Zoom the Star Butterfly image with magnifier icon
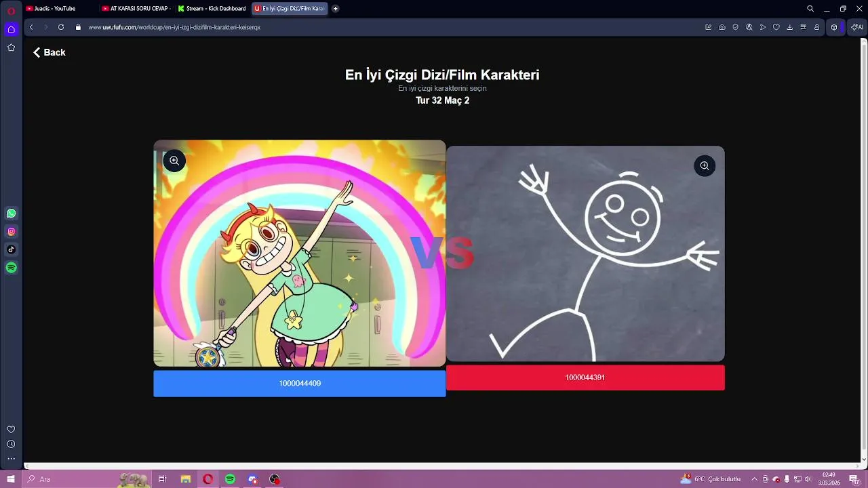 point(174,161)
